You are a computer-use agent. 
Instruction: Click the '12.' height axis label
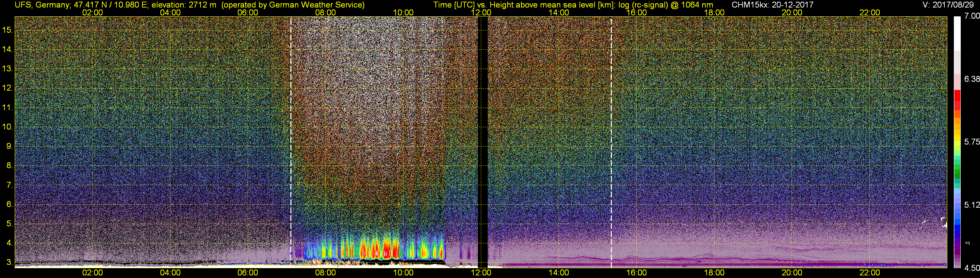[8, 88]
